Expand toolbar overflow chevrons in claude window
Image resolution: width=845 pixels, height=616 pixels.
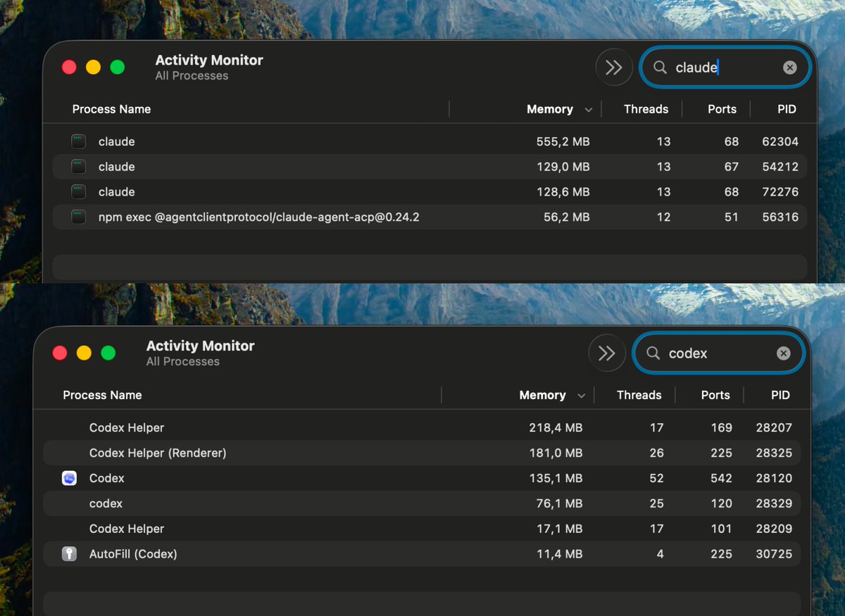tap(614, 68)
